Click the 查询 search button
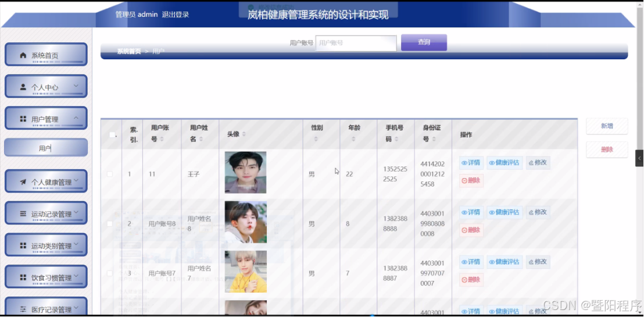644x317 pixels. click(424, 42)
